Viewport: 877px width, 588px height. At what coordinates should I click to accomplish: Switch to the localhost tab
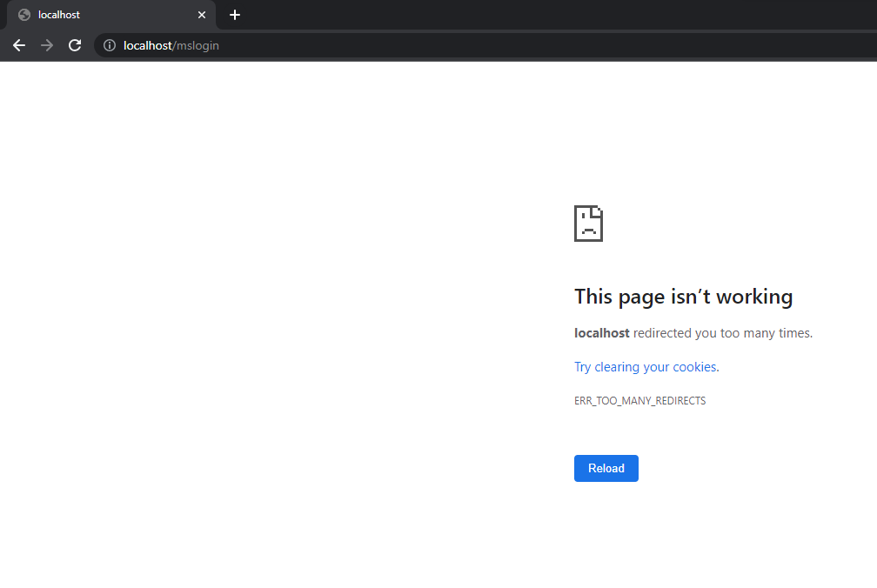(x=104, y=15)
